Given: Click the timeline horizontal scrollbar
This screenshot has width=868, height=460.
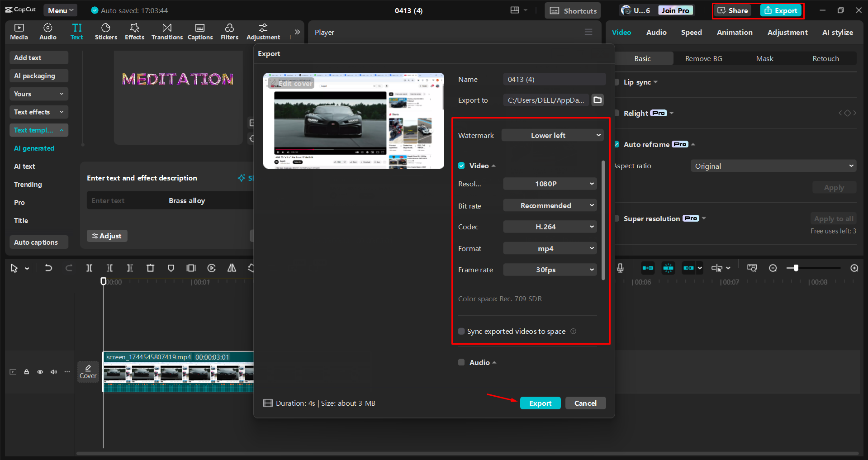Looking at the screenshot, I should (x=467, y=453).
